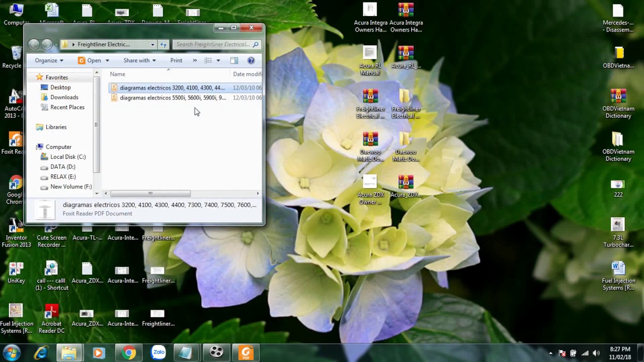Open the Windows Start menu

click(12, 353)
